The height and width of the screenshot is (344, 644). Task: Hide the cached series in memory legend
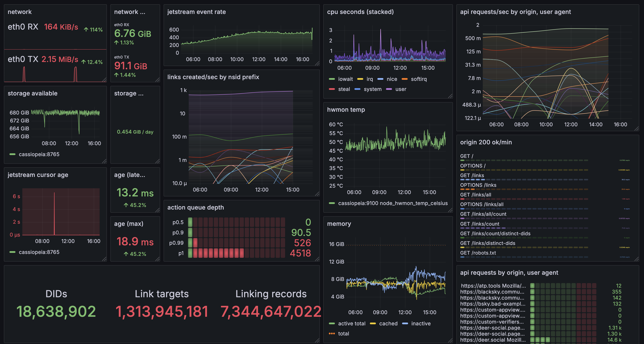coord(388,323)
